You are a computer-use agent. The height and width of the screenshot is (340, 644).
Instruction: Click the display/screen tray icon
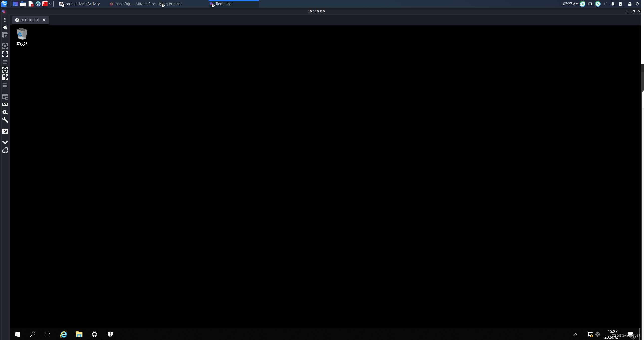[x=590, y=4]
